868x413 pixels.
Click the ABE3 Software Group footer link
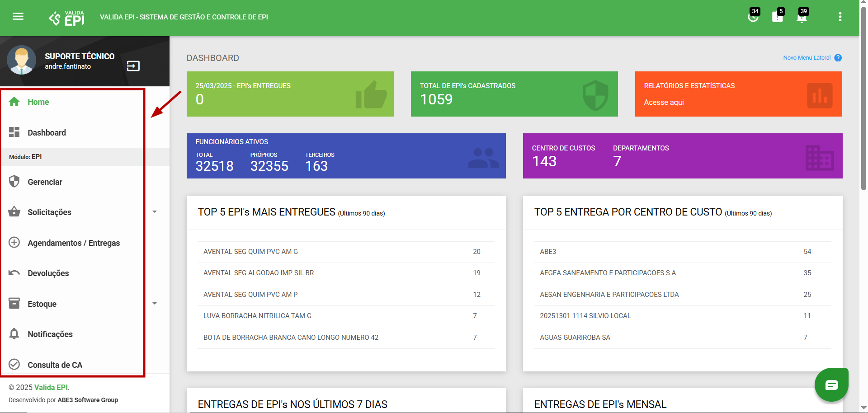coord(88,400)
